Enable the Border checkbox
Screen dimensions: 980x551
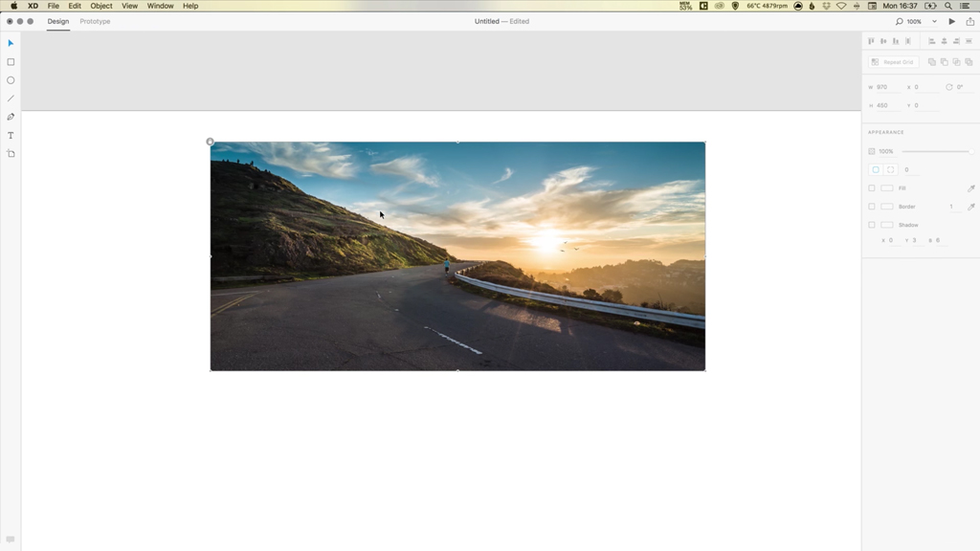coord(870,206)
